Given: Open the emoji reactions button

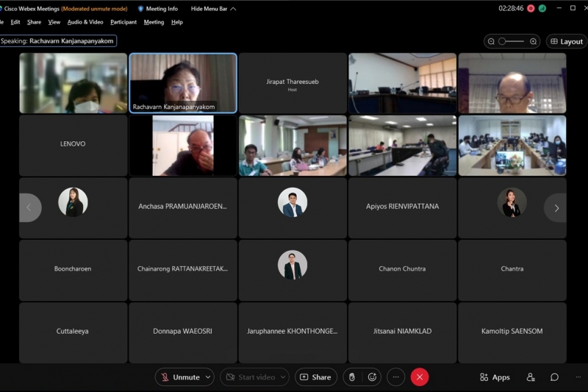Looking at the screenshot, I should pos(372,377).
